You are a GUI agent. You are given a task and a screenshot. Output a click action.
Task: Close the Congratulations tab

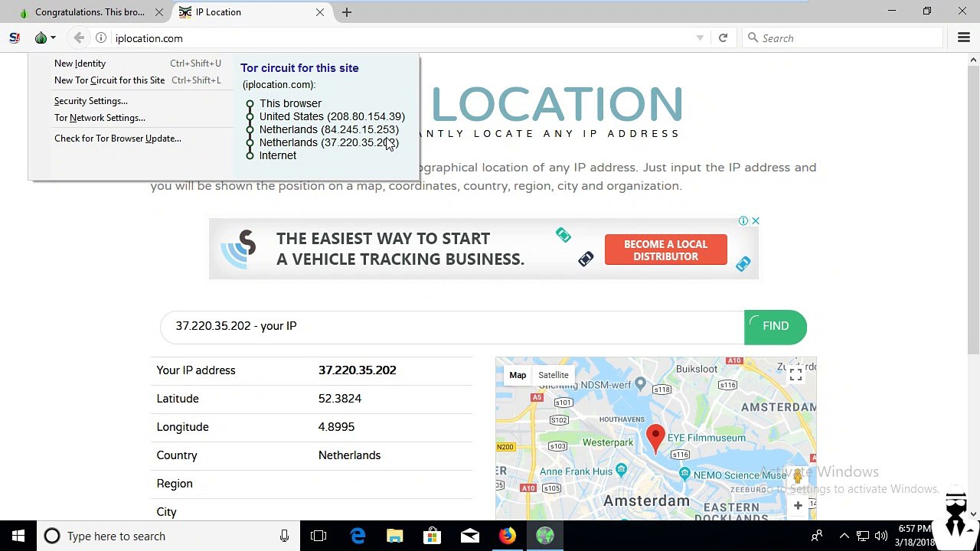(x=159, y=12)
